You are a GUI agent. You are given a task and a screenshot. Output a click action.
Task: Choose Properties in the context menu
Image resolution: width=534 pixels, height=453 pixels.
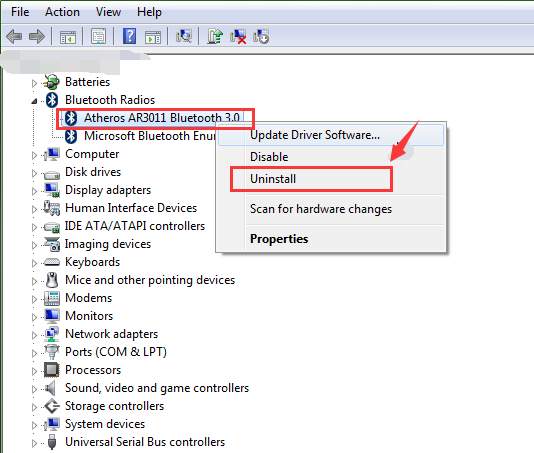coord(279,239)
